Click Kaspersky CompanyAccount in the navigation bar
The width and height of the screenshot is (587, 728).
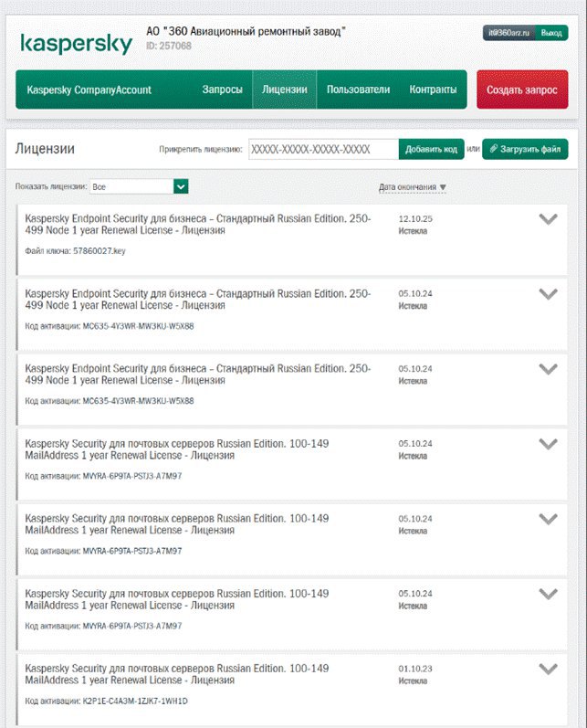point(89,90)
